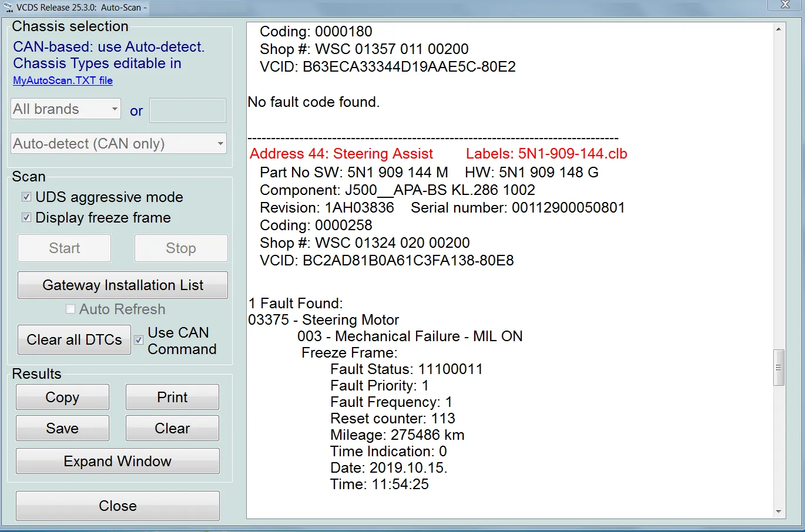Viewport: 805px width, 532px height.
Task: Click the 'Address 44: Steering Assist' heading
Action: tap(341, 154)
